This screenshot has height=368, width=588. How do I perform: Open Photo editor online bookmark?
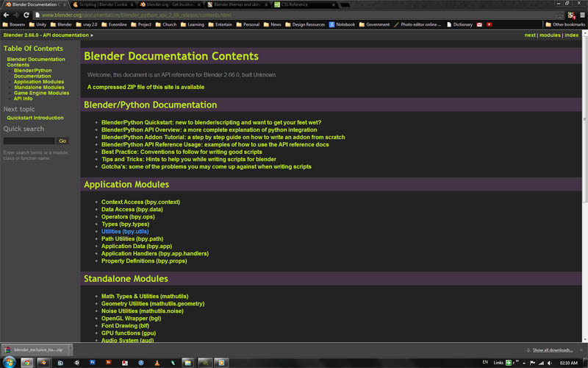pyautogui.click(x=417, y=24)
